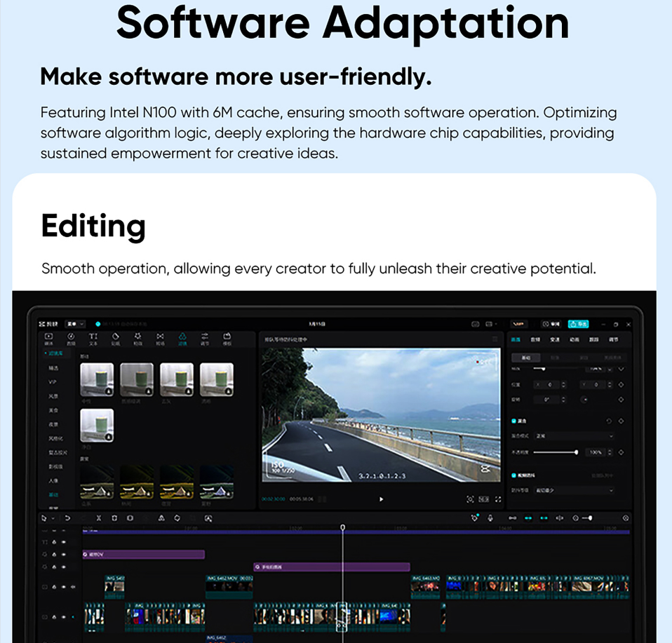This screenshot has height=643, width=672.
Task: Lock the bottom main video track
Action: pyautogui.click(x=55, y=617)
